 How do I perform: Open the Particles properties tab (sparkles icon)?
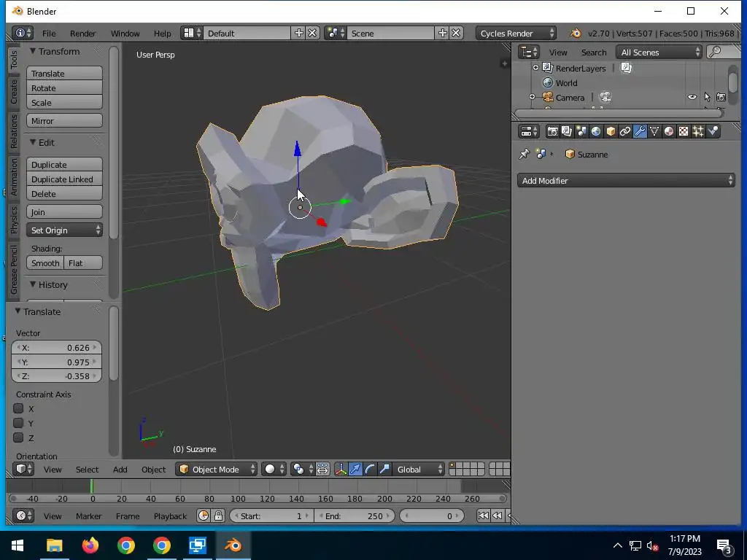698,131
